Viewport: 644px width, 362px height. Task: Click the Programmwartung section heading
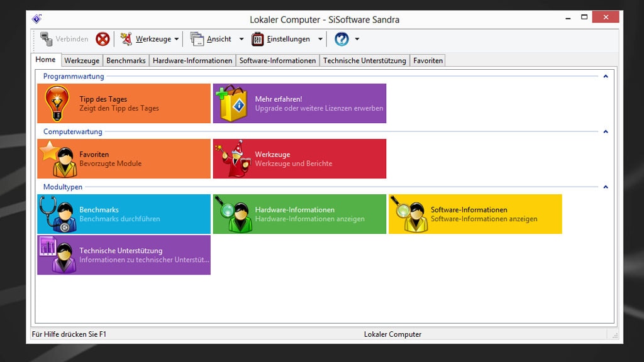tap(74, 76)
